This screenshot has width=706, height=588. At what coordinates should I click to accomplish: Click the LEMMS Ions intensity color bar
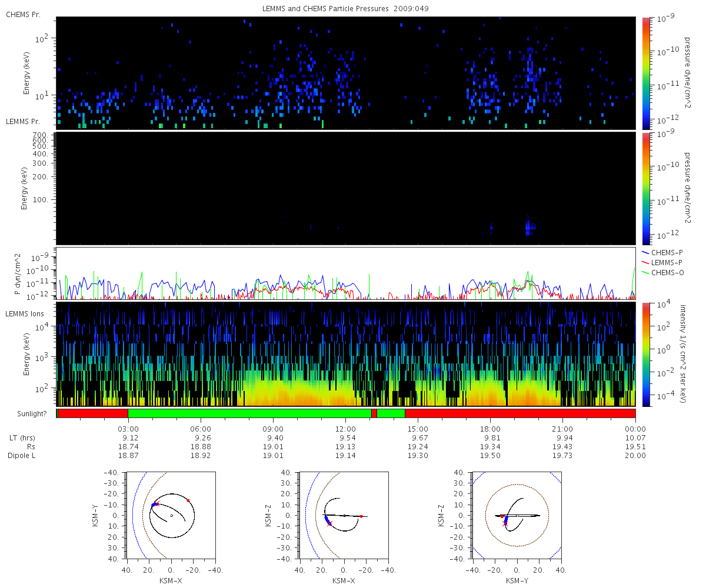[646, 354]
